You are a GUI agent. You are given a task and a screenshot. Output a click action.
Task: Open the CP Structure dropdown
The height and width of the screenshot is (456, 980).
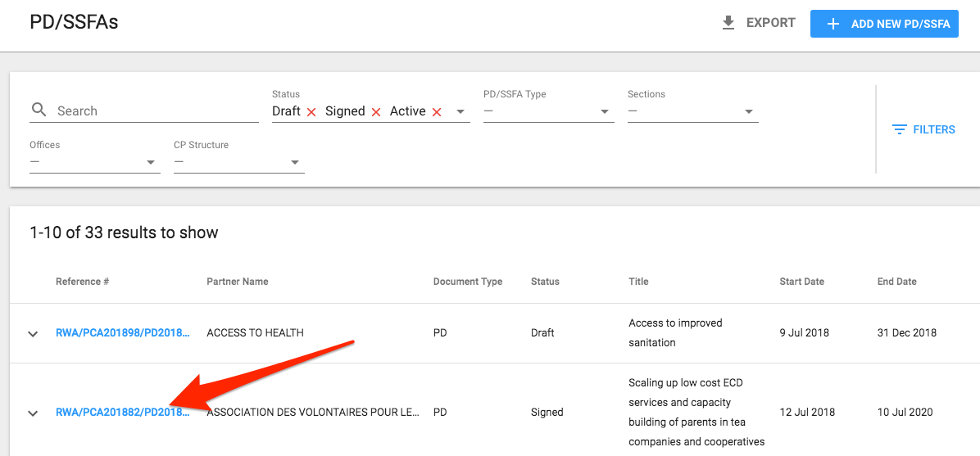tap(239, 162)
